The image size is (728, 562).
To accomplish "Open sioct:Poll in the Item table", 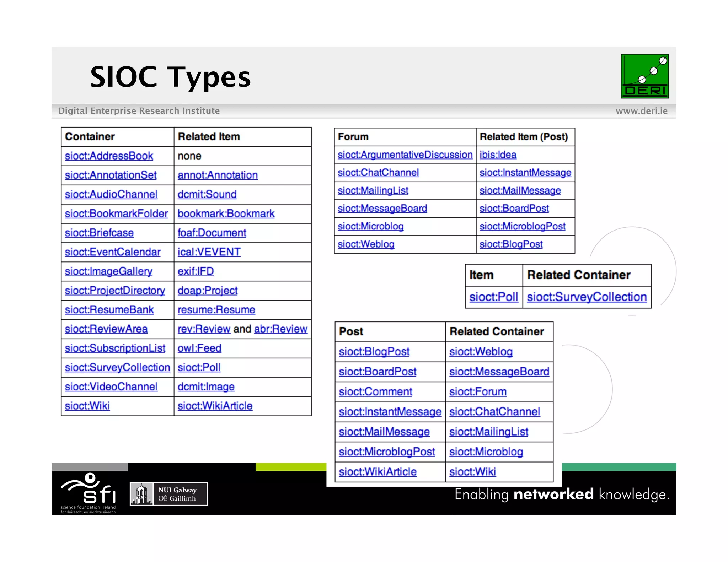I will pos(494,297).
